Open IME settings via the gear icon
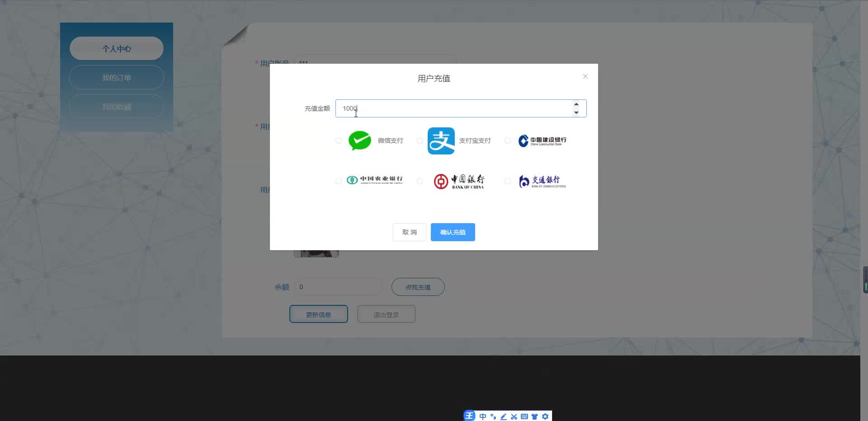The height and width of the screenshot is (421, 868). click(x=546, y=416)
